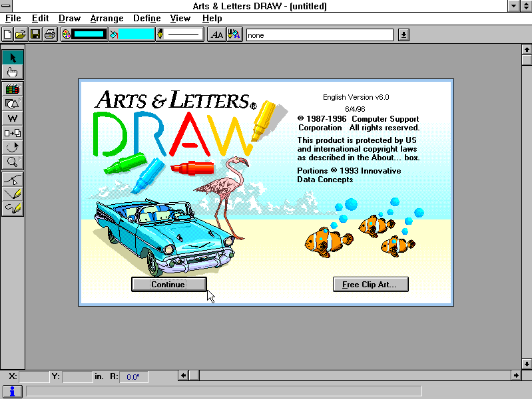The image size is (532, 399).
Task: Click the line pen nib icon
Action: pos(160,35)
